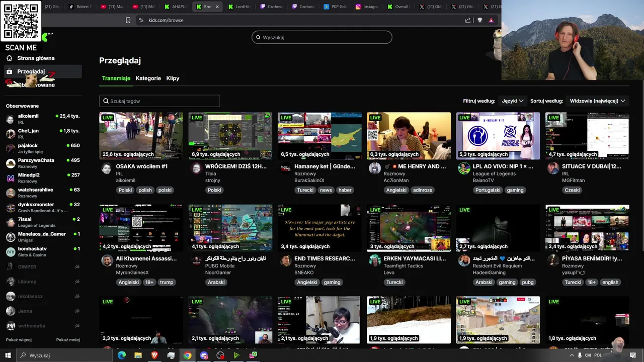Screen dimensions: 644x362
Task: Switch to the Transmisje tab
Action: pos(116,78)
